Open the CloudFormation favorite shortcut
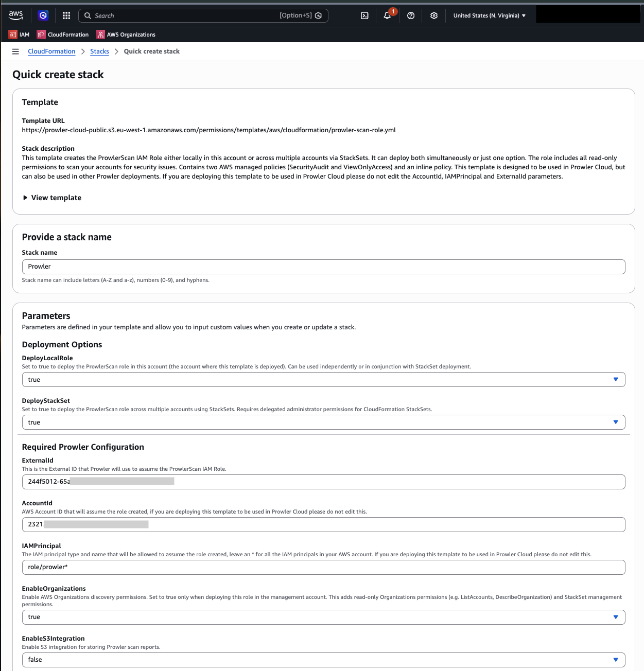Screen dimensions: 644x671 (63, 34)
